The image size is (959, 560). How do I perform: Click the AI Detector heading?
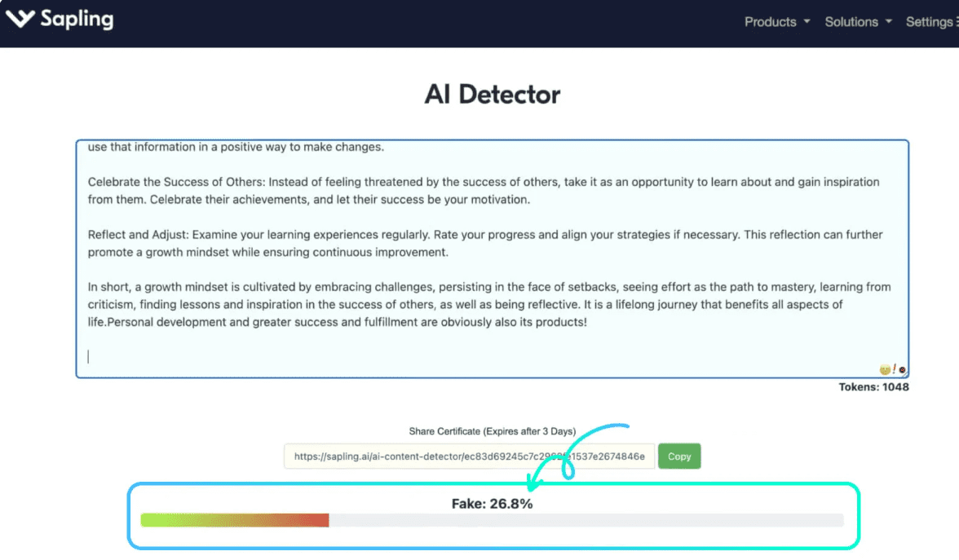pyautogui.click(x=492, y=95)
